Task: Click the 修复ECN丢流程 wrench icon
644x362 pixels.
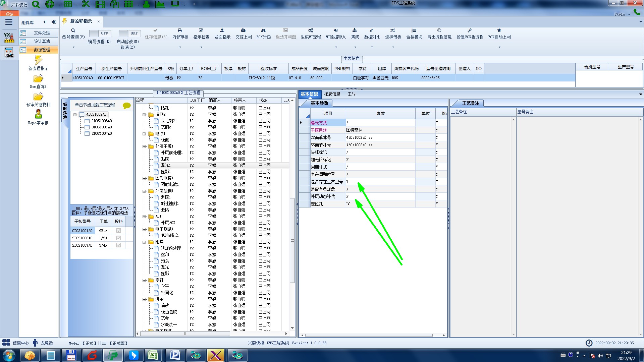Action: click(470, 31)
